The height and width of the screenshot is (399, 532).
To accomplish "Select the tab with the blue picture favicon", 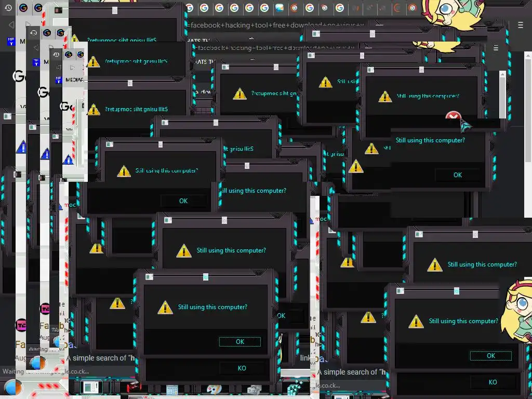I will (279, 8).
